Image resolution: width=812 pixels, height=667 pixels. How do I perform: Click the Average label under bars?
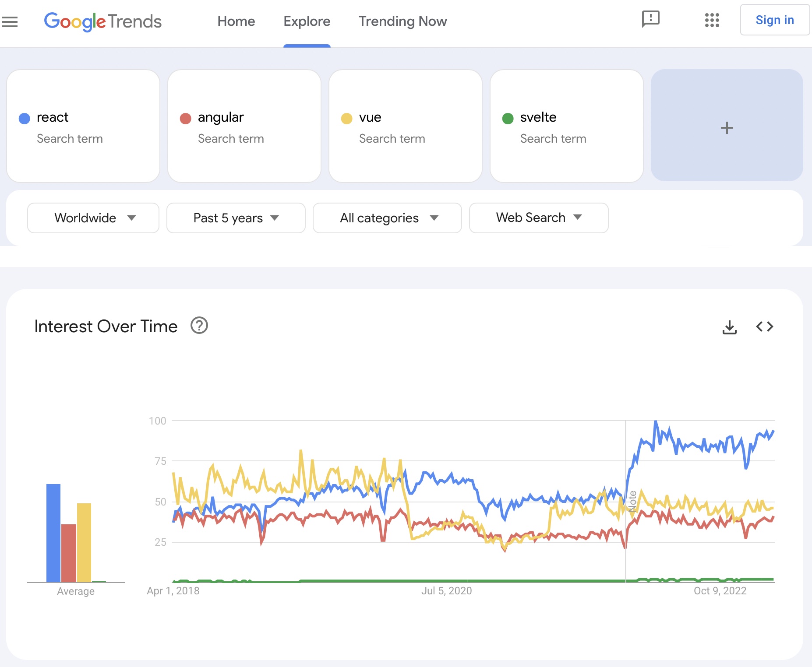tap(76, 591)
